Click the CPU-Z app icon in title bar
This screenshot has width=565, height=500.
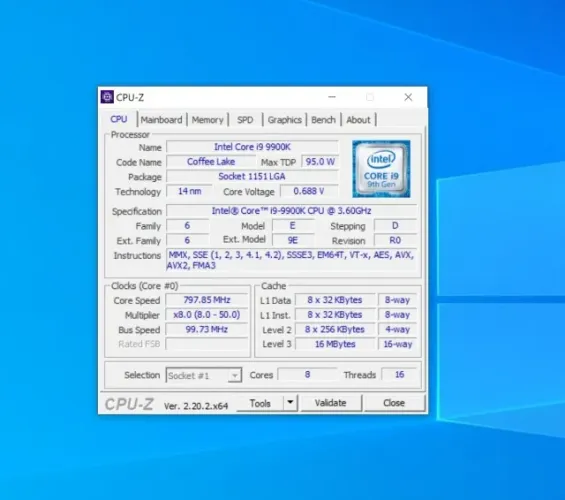coord(107,97)
